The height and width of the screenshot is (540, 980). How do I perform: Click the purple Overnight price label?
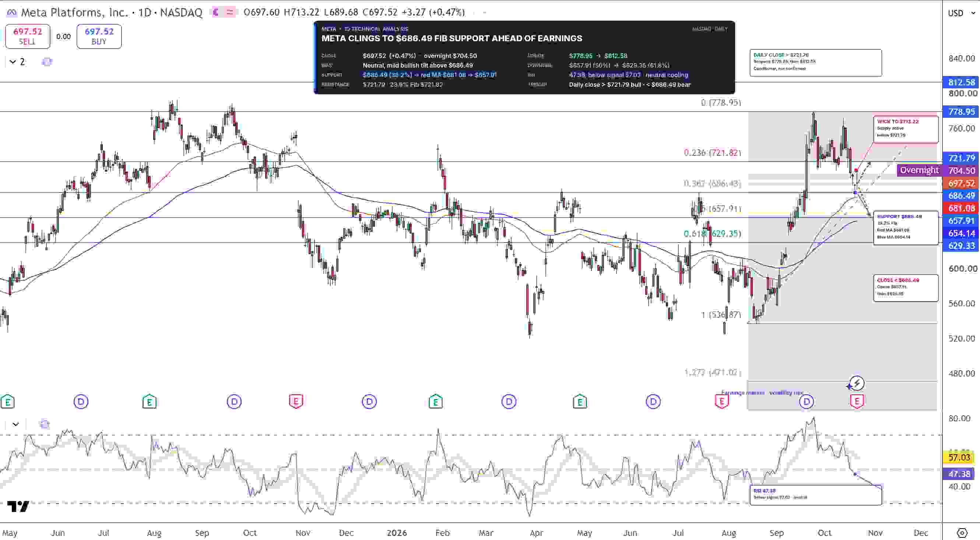point(920,170)
